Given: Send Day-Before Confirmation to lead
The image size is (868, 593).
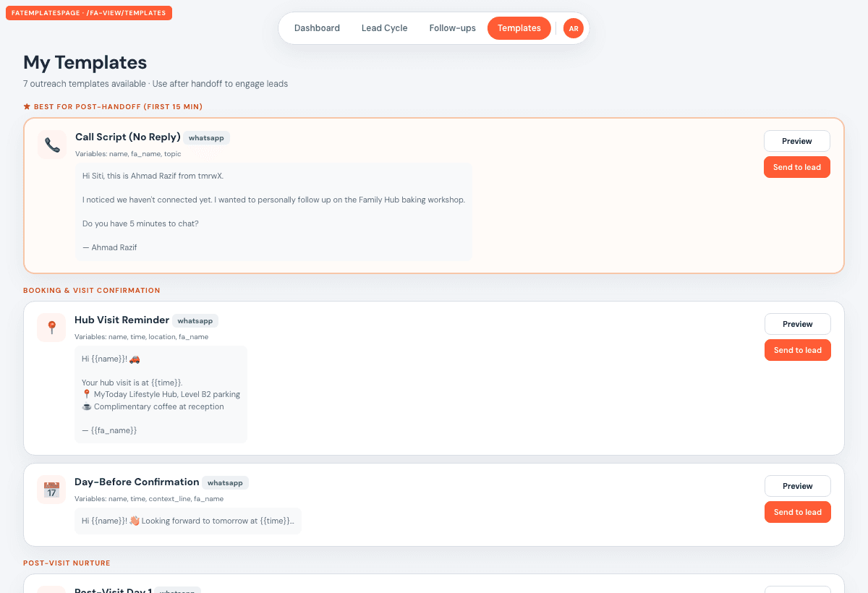Looking at the screenshot, I should pyautogui.click(x=797, y=512).
